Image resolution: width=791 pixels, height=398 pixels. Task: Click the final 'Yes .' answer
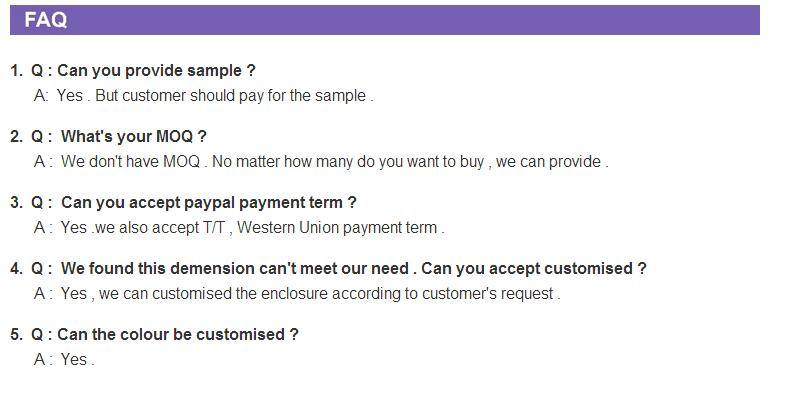point(78,359)
